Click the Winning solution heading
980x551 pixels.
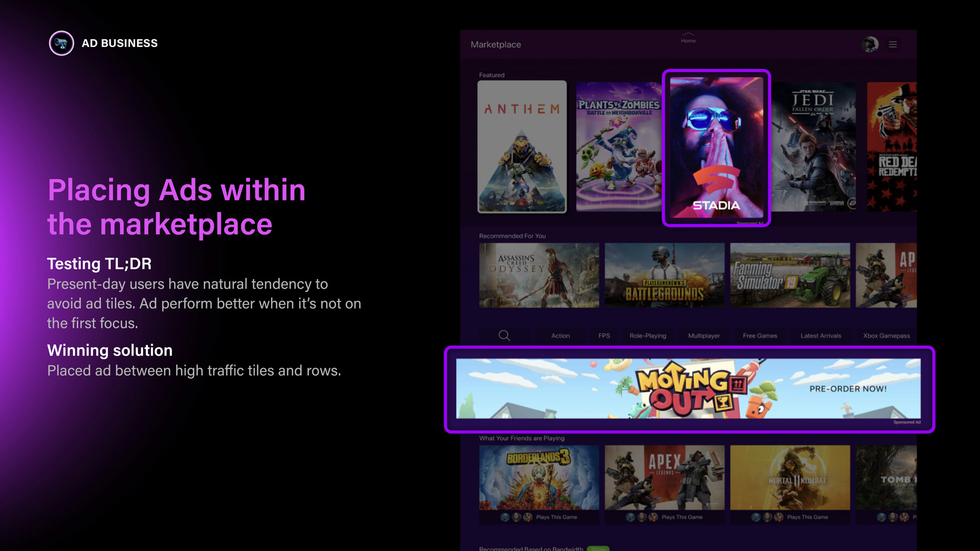point(110,350)
